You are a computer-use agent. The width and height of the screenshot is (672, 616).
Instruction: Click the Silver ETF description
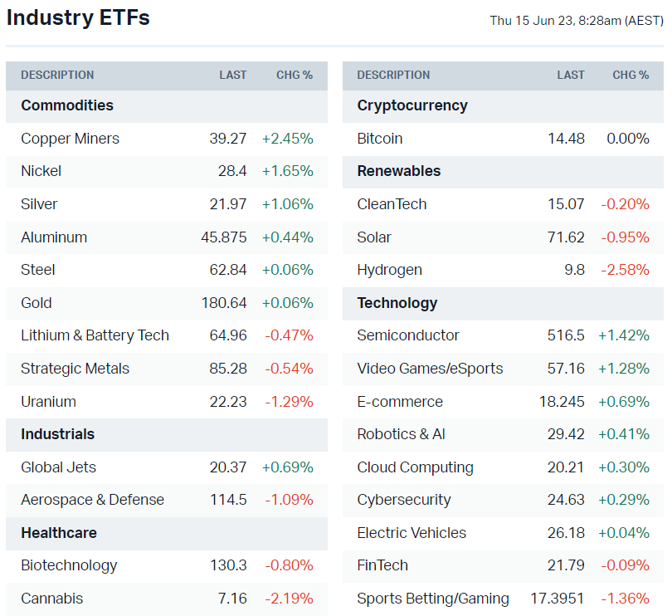pyautogui.click(x=39, y=204)
